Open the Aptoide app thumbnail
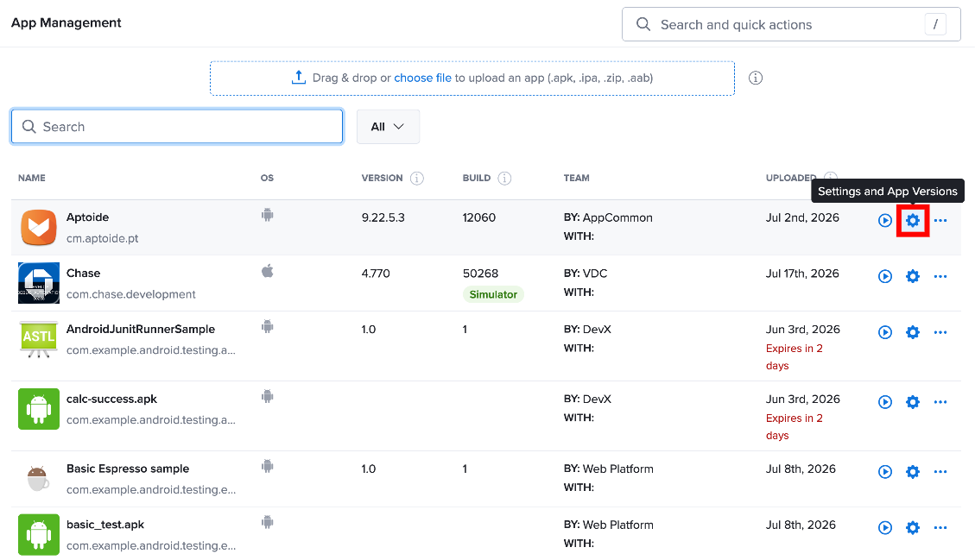This screenshot has width=975, height=560. point(39,228)
